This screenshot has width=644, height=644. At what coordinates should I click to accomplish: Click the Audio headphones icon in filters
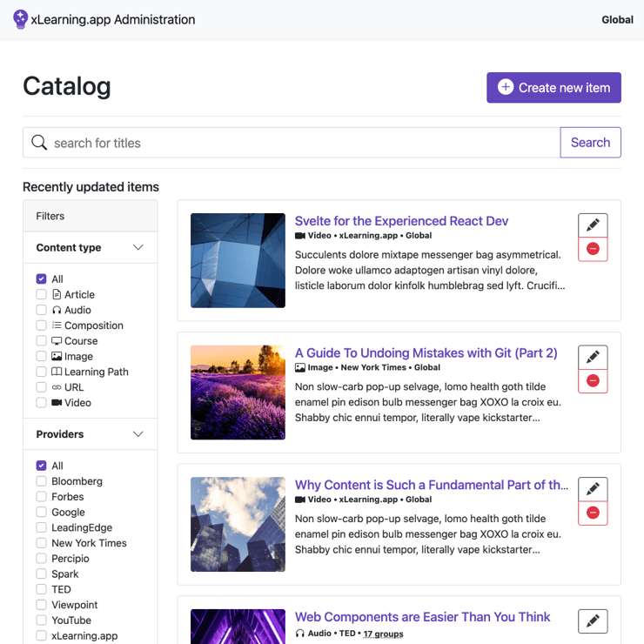[57, 310]
